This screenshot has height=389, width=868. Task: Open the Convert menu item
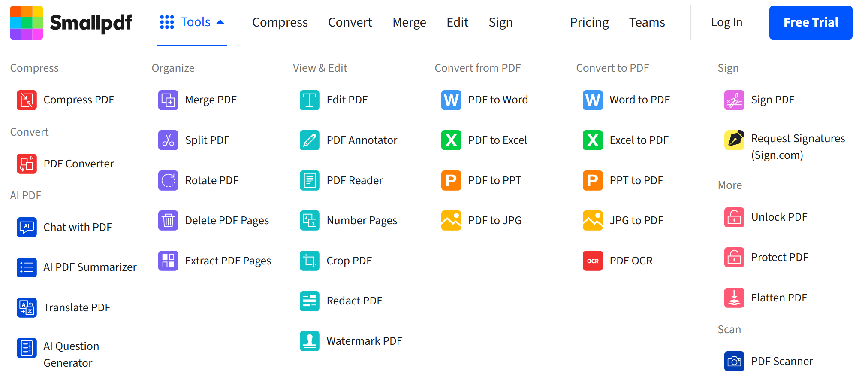pos(350,22)
